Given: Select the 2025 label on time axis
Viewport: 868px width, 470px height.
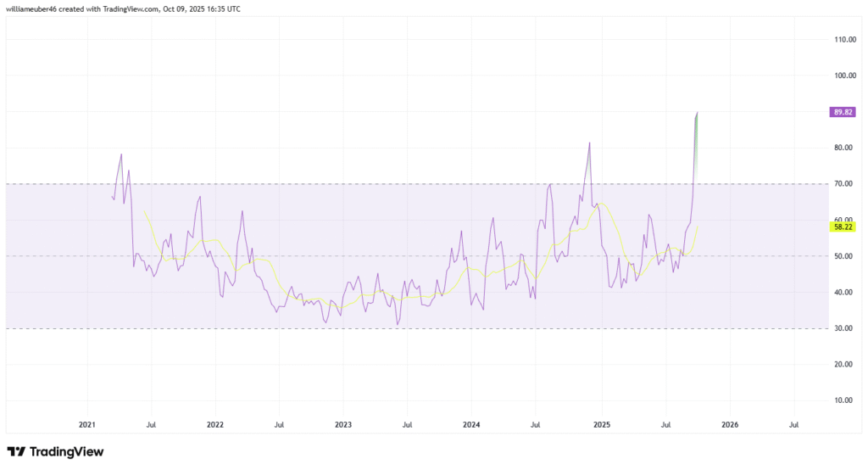Looking at the screenshot, I should click(601, 424).
